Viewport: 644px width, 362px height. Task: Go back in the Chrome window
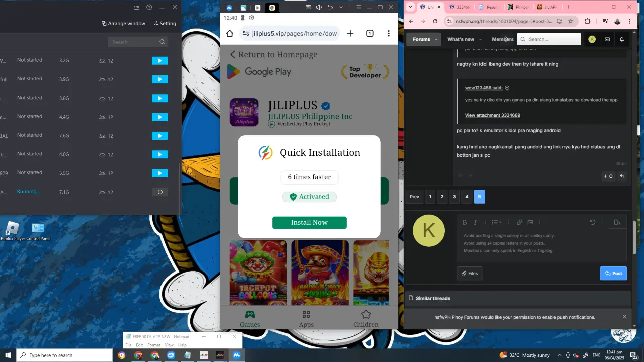tap(411, 21)
